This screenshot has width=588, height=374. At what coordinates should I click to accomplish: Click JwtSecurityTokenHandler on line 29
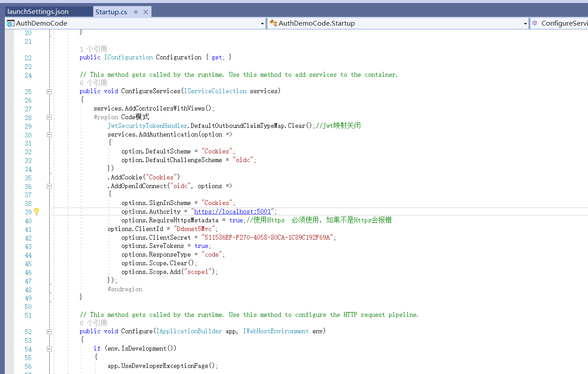pyautogui.click(x=148, y=126)
